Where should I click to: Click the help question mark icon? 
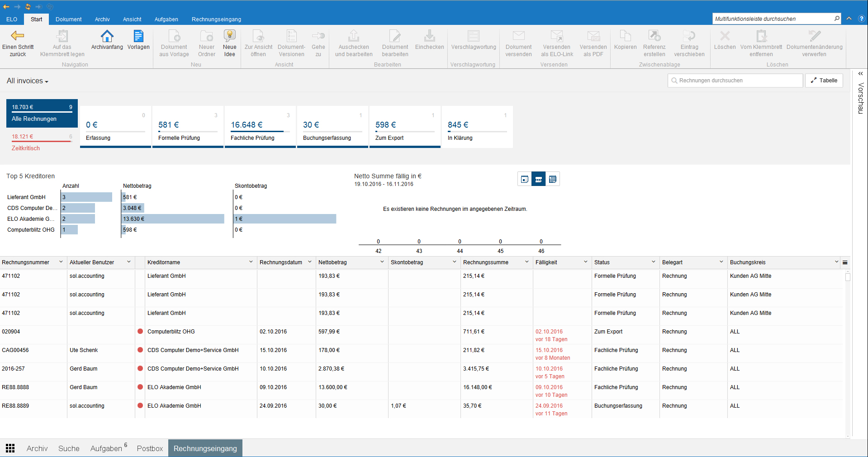point(861,19)
